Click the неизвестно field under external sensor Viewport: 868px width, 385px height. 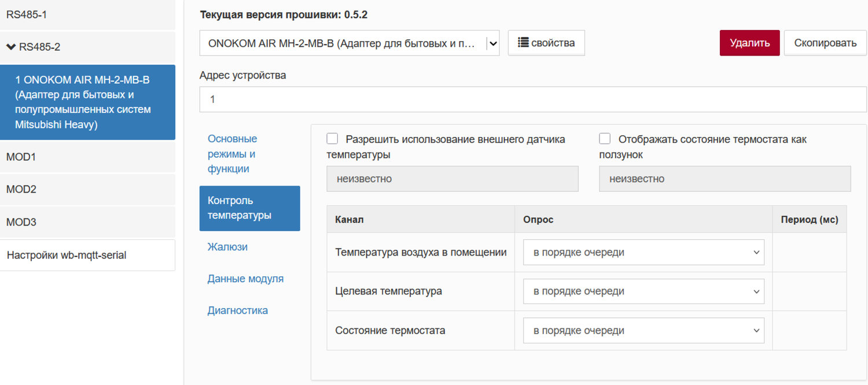[x=453, y=179]
